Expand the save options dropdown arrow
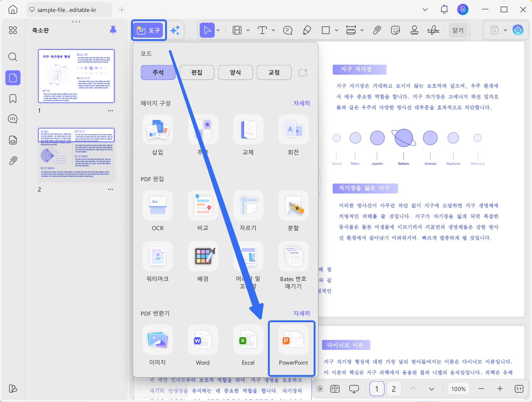 [505, 30]
